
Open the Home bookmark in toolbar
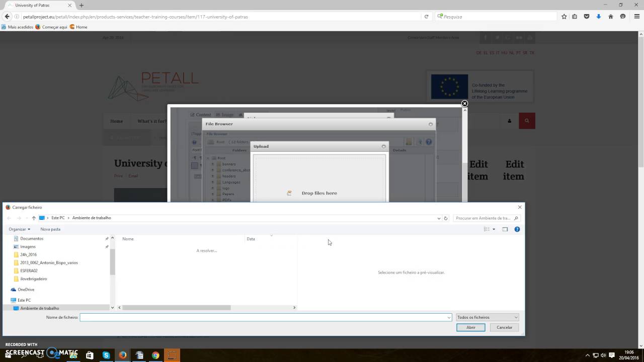[78, 27]
